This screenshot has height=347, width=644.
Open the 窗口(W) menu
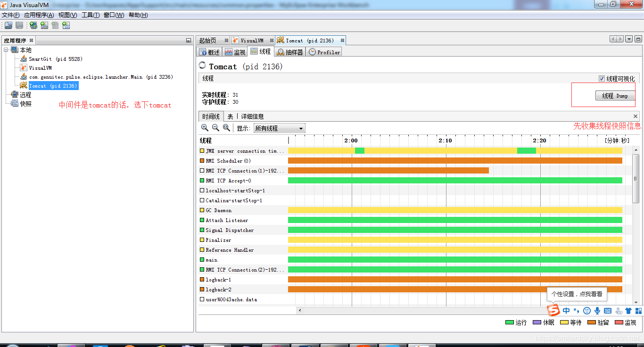pyautogui.click(x=114, y=15)
